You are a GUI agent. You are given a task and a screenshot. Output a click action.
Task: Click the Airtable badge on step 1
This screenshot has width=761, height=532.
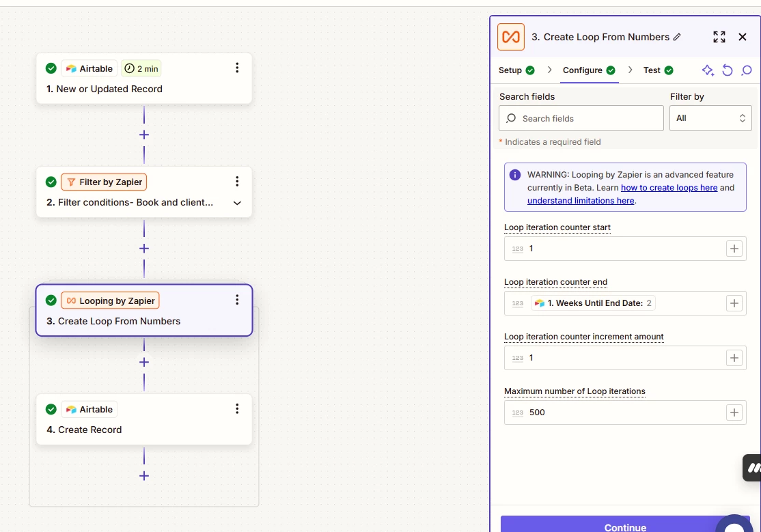coord(89,68)
